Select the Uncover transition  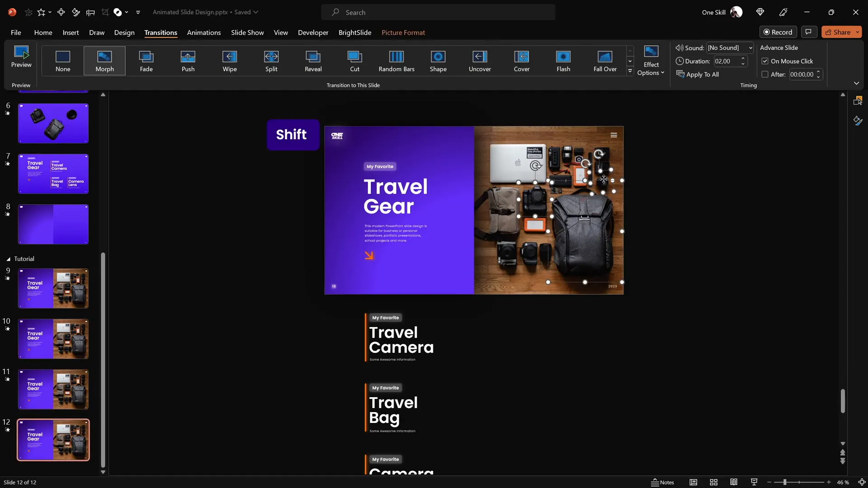click(x=480, y=61)
